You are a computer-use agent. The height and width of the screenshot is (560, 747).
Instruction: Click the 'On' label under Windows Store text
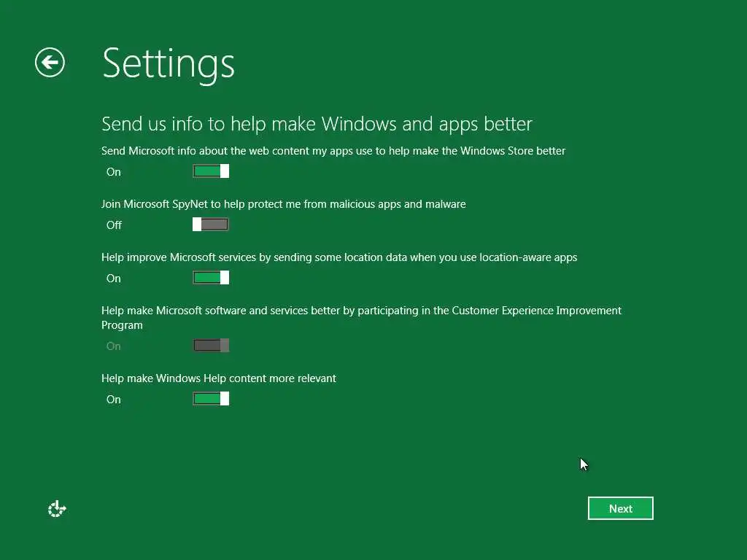(113, 172)
